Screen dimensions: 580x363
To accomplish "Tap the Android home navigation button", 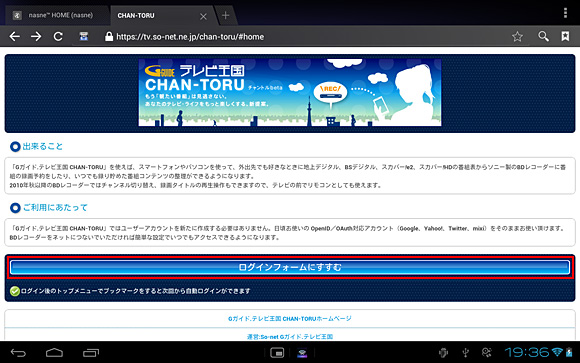I will pos(54,353).
